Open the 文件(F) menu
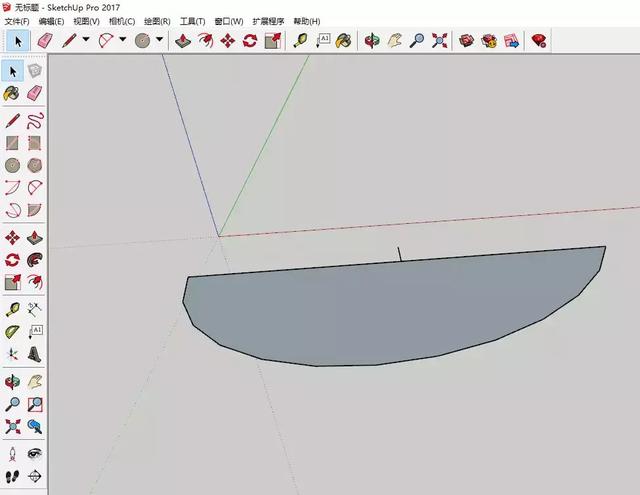The height and width of the screenshot is (495, 640). tap(17, 21)
